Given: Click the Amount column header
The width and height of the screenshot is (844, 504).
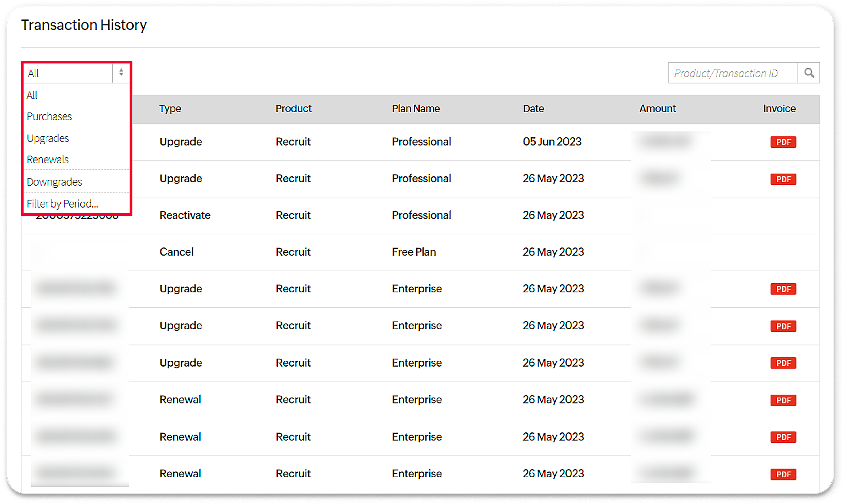Looking at the screenshot, I should tap(657, 109).
